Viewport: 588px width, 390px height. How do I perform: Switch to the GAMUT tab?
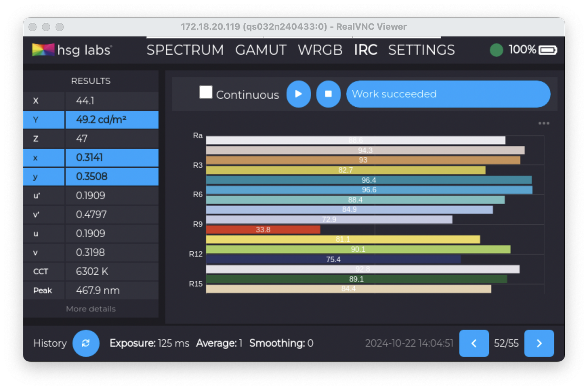tap(261, 50)
